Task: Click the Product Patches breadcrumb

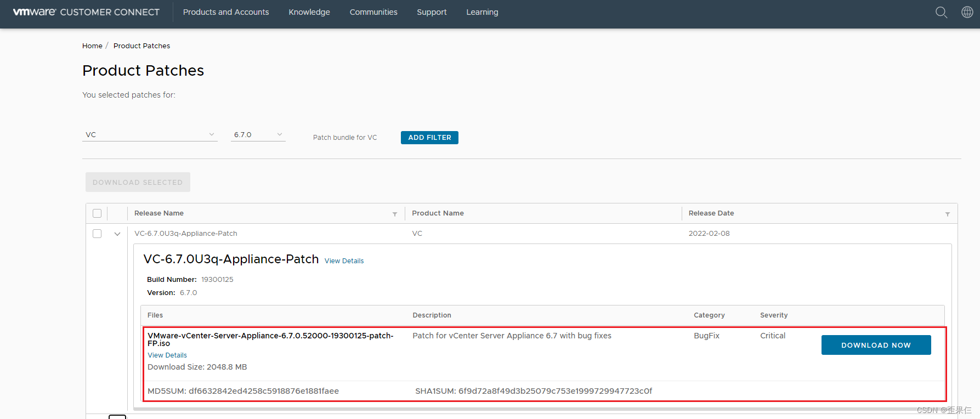Action: tap(141, 46)
